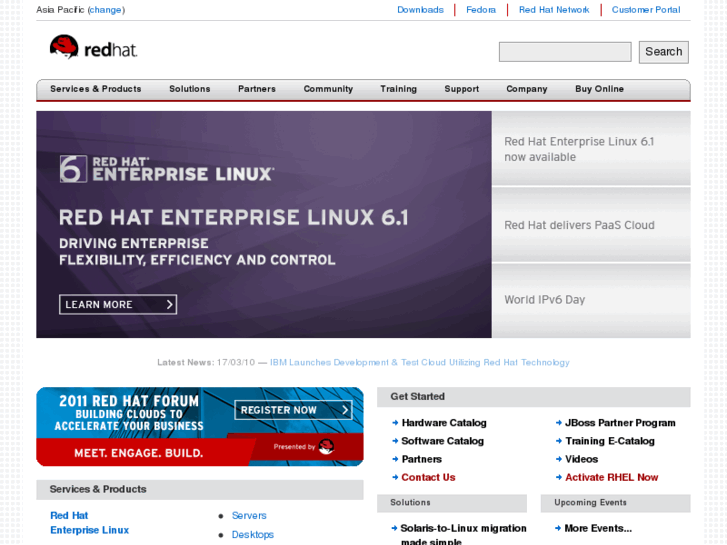Select Red Hat Enterprise Linux 6.1 now available tab
Screen dimensions: 727x545
(x=591, y=148)
